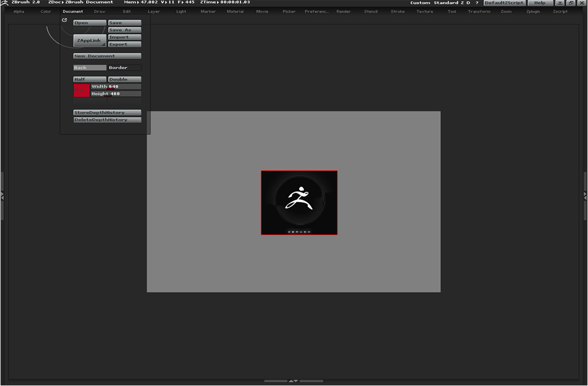Viewport: 588px width, 386px height.
Task: Adjust the Height 480 slider
Action: 116,94
